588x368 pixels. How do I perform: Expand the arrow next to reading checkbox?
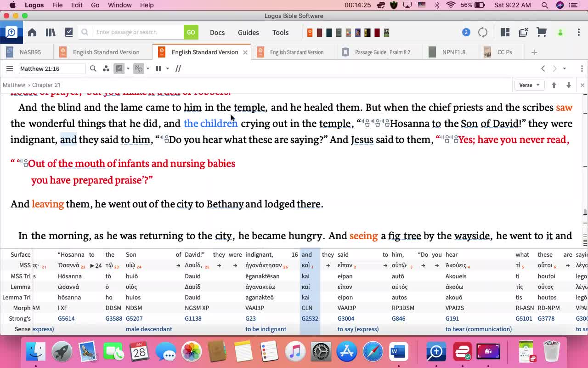(x=128, y=69)
